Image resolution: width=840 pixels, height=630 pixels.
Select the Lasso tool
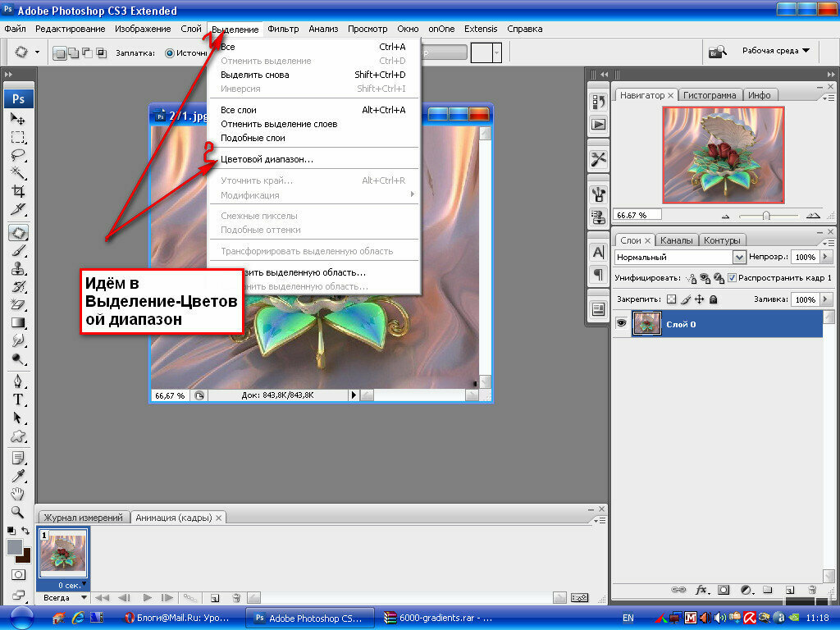(x=18, y=155)
